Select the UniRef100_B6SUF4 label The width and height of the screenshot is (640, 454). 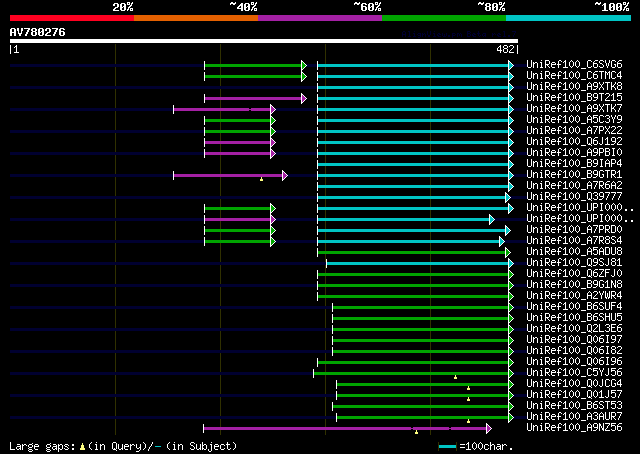click(574, 307)
